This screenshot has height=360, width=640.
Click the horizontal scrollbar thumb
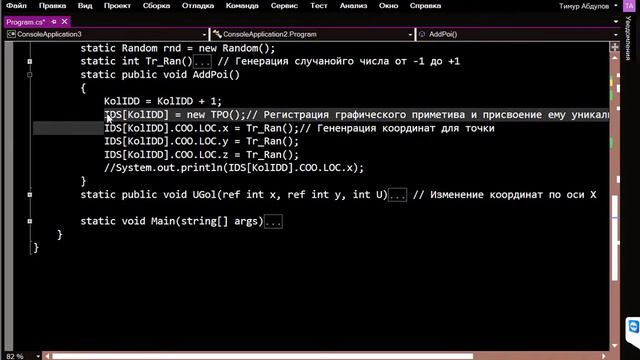pyautogui.click(x=262, y=356)
